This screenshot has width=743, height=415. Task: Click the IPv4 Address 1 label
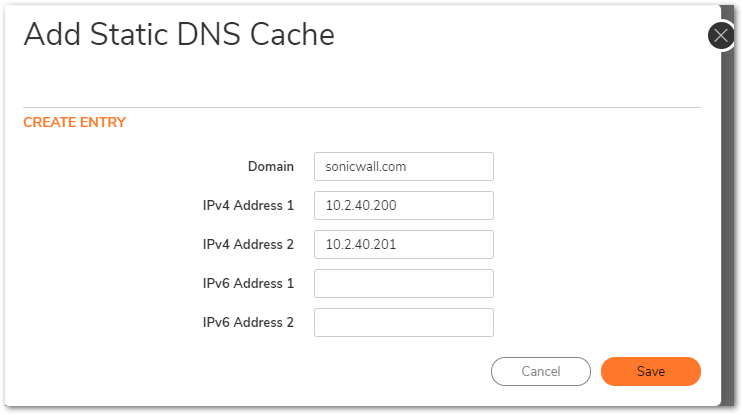[248, 206]
